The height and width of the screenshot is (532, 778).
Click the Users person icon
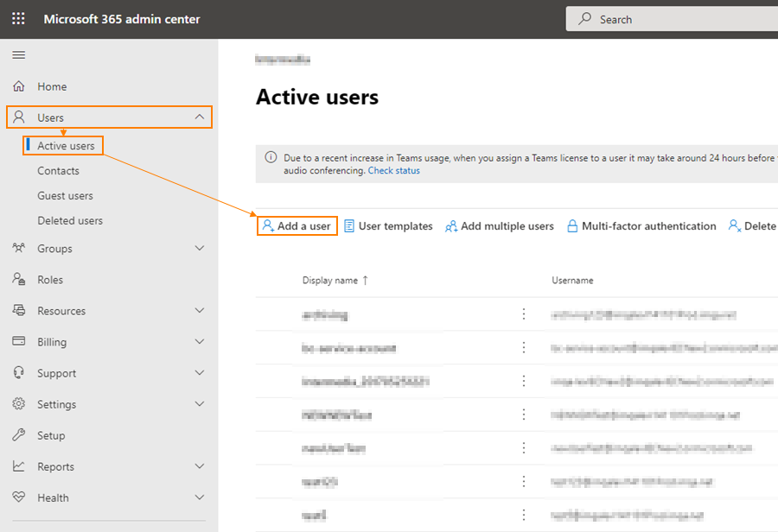[x=19, y=117]
